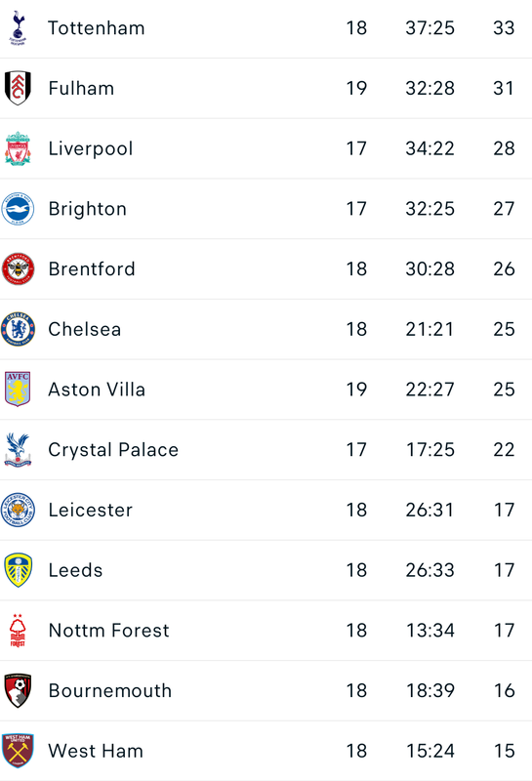Select the Bournemouth team name
The width and height of the screenshot is (532, 781).
(109, 691)
